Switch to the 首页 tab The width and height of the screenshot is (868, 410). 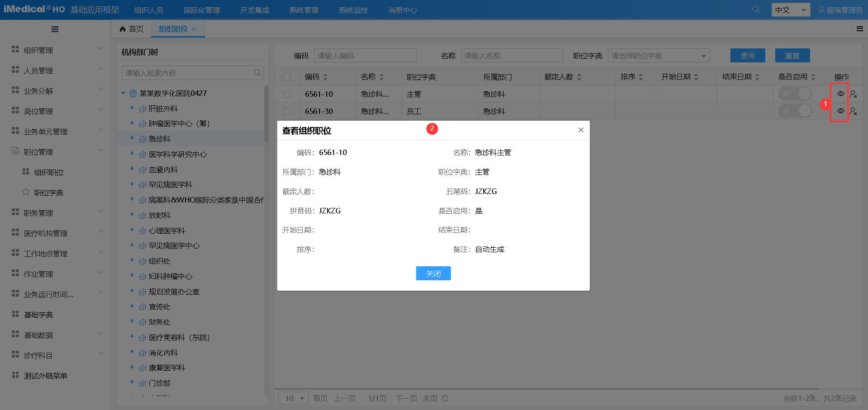coord(132,29)
